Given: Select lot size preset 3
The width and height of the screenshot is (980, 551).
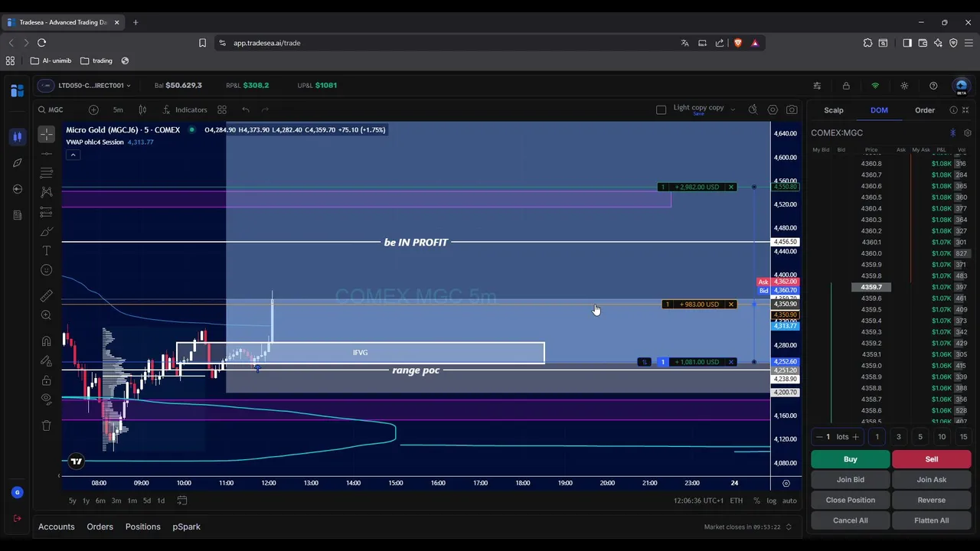Looking at the screenshot, I should tap(899, 437).
